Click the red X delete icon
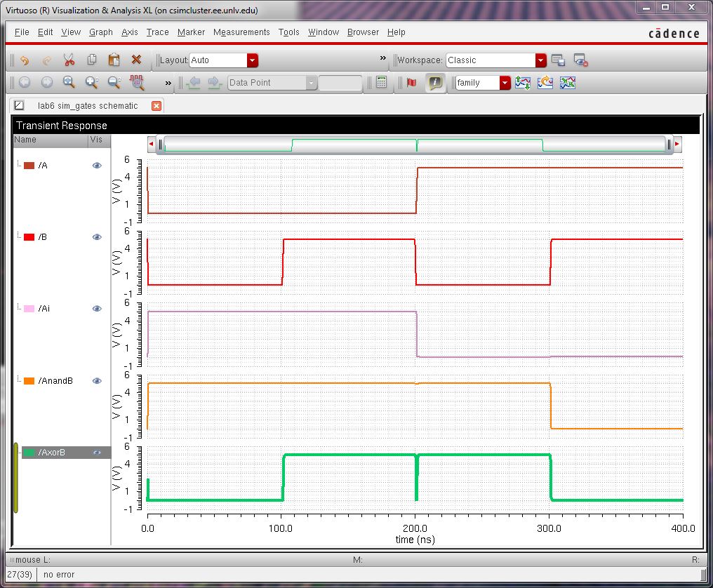This screenshot has width=713, height=588. click(136, 60)
